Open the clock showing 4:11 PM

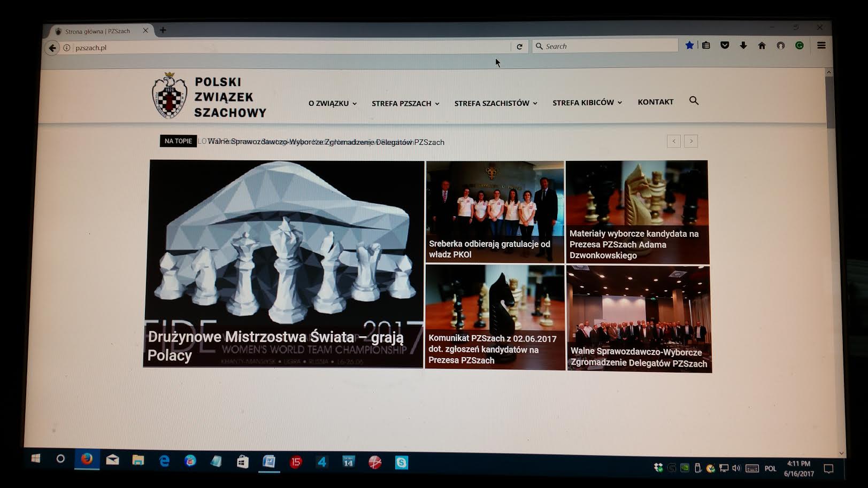[x=799, y=469]
